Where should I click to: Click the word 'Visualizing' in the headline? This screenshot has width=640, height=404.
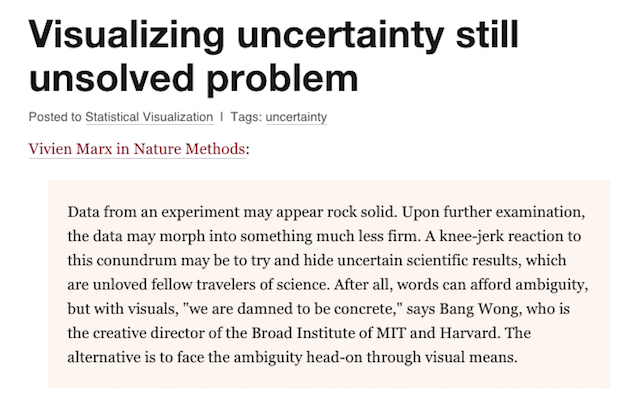(x=127, y=36)
